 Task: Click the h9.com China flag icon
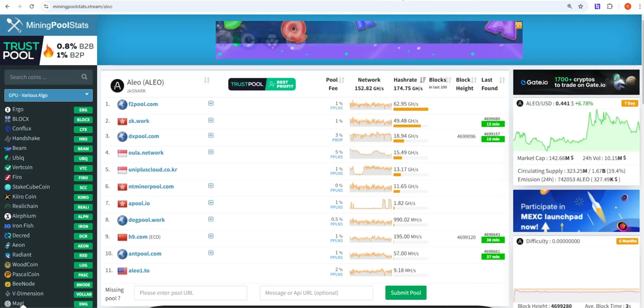click(x=122, y=237)
